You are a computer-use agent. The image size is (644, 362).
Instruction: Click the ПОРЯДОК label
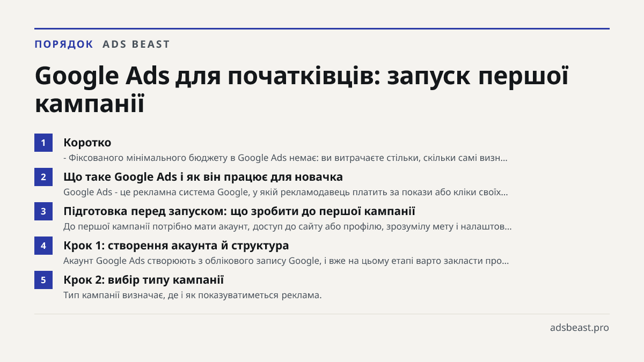(64, 45)
